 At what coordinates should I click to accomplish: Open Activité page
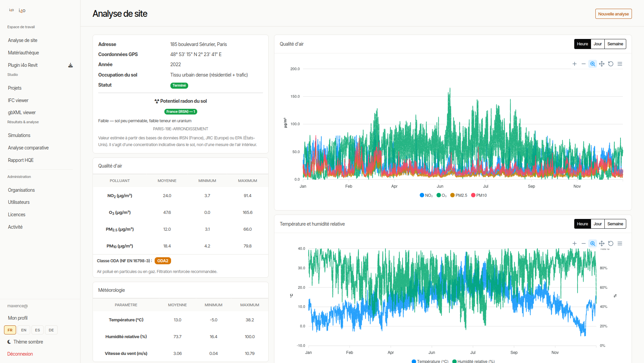coord(15,227)
